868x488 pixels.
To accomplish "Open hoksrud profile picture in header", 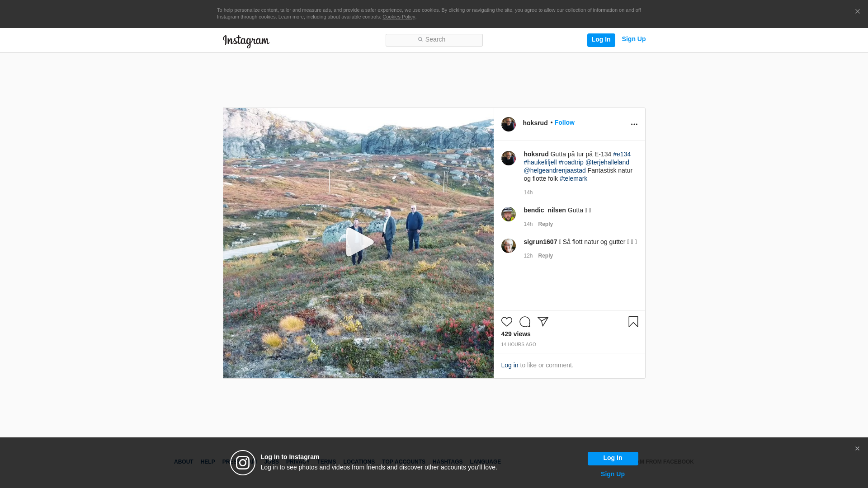I will click(508, 124).
